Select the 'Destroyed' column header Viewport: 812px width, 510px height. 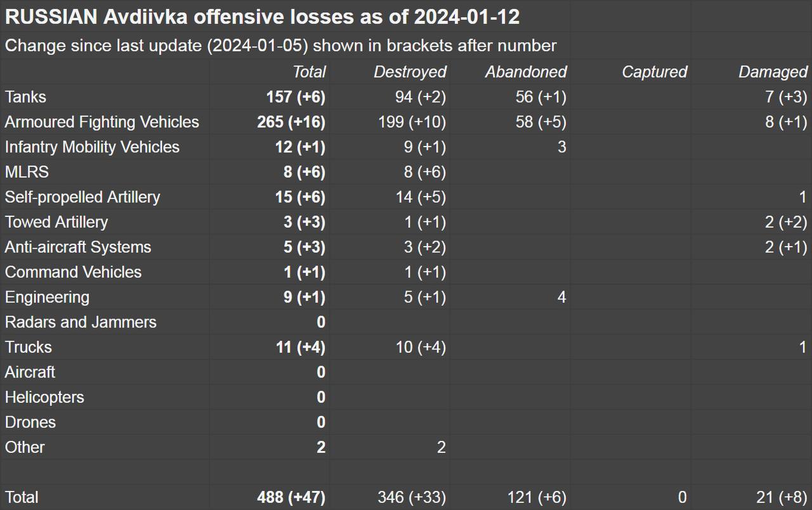(x=410, y=72)
